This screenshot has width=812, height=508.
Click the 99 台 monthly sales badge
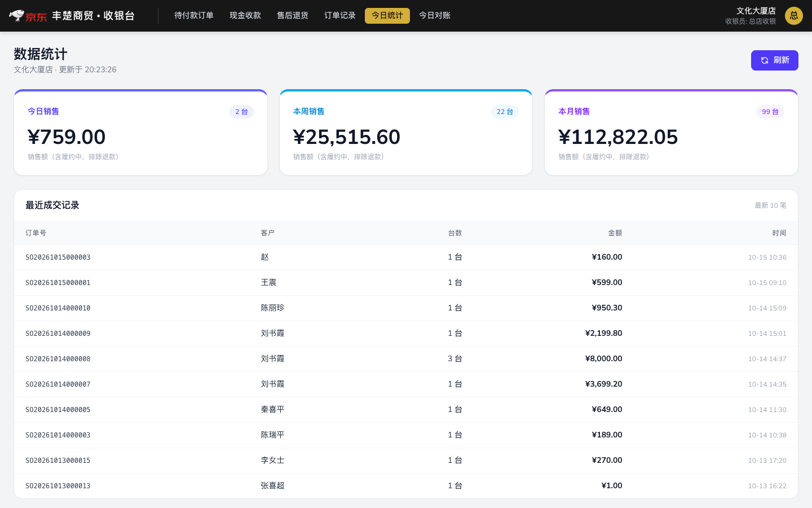coord(770,112)
